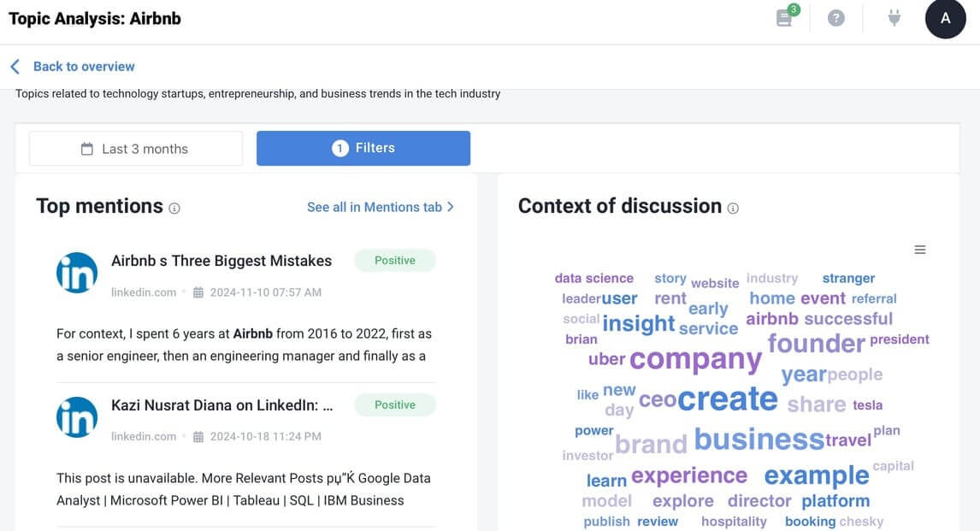Screen dimensions: 980x531
Task: Click the word 'hospitality' in word cloud
Action: pyautogui.click(x=733, y=521)
